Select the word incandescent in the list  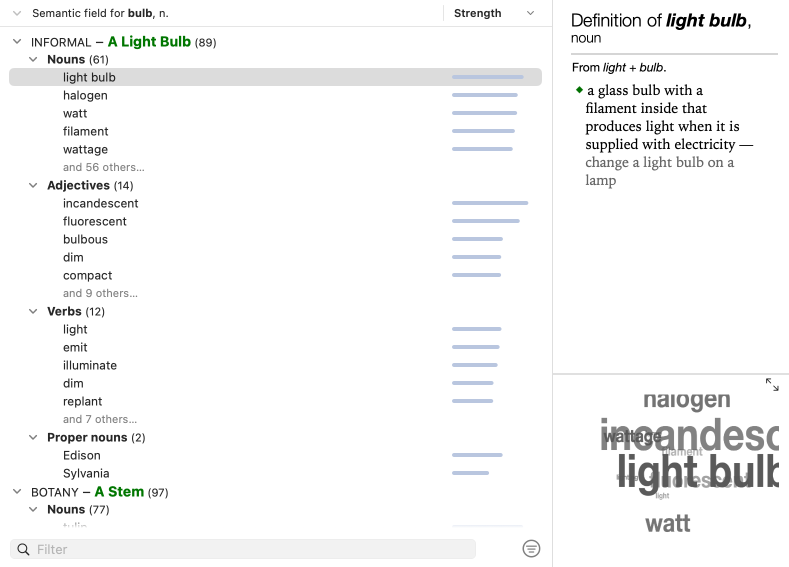coord(100,203)
